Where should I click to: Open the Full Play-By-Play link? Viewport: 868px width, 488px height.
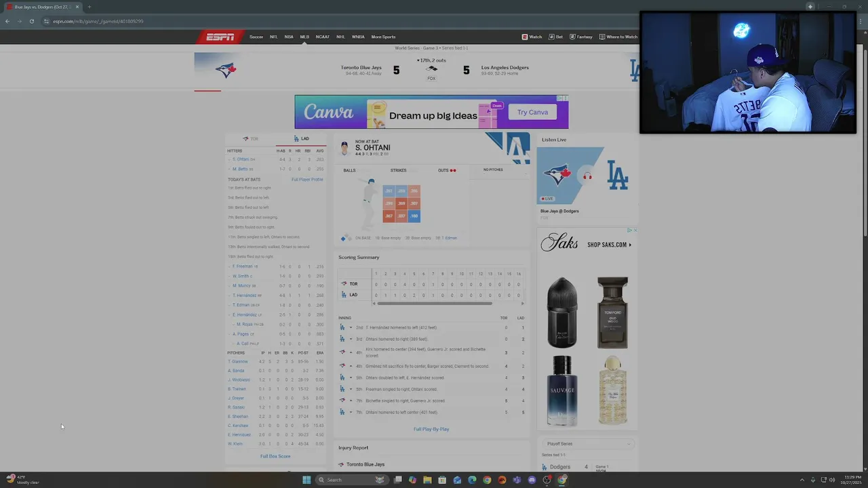pos(431,429)
